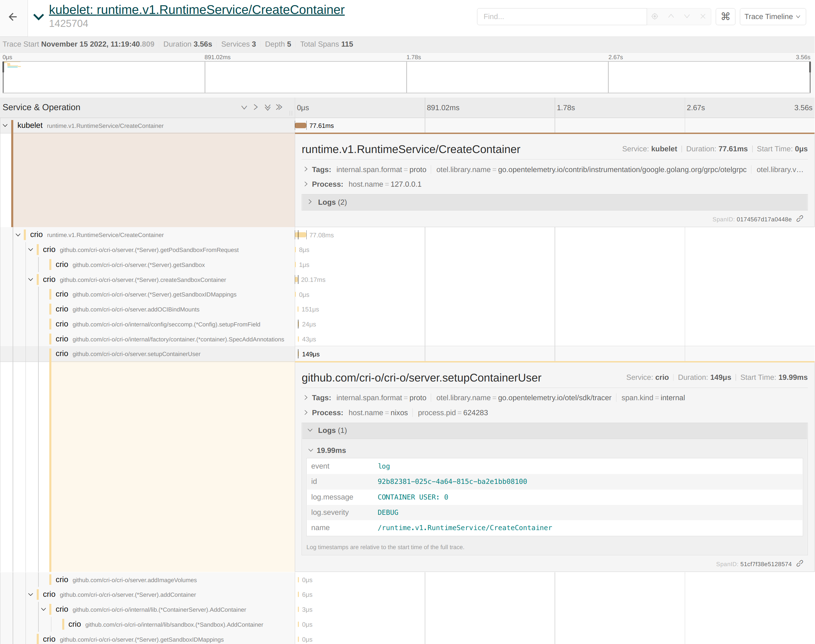Copy deep link for SpanID 0174567d17a0448e
This screenshot has height=644, width=815.
point(800,219)
